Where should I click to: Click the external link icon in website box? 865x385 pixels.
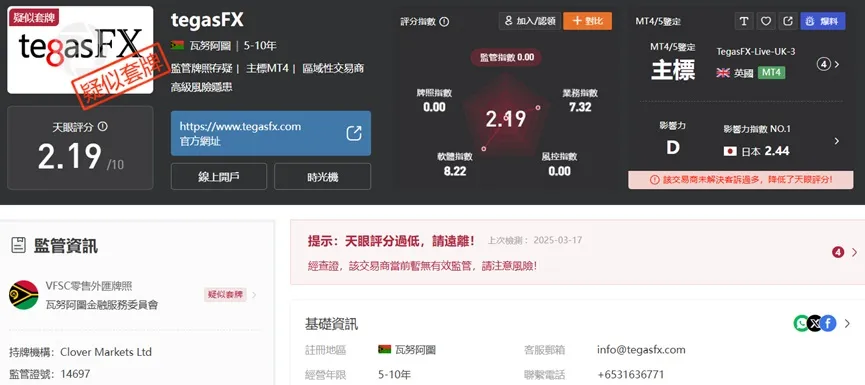click(x=354, y=133)
